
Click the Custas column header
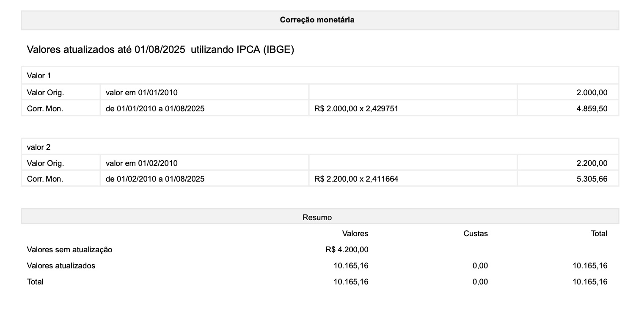(x=475, y=233)
